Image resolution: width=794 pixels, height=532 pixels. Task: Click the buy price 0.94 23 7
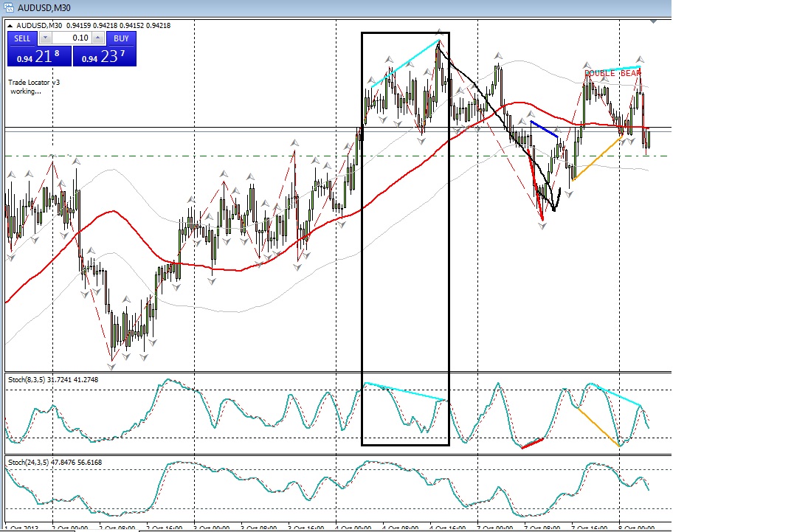click(104, 56)
